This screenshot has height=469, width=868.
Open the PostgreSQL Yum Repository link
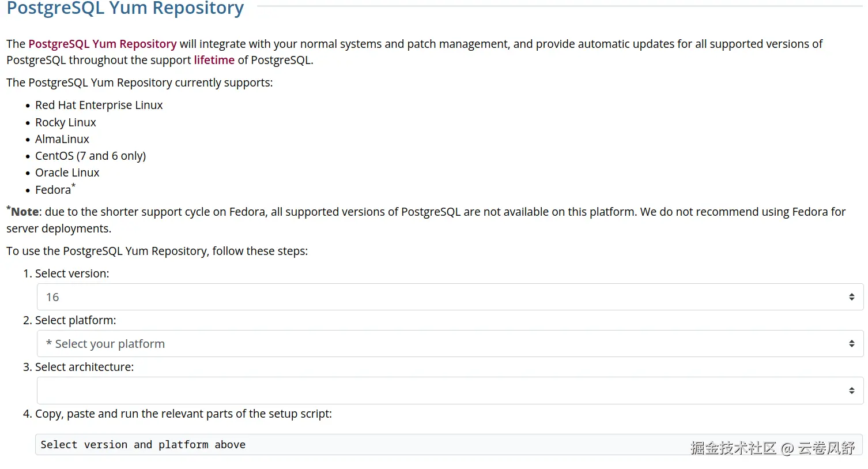(102, 44)
